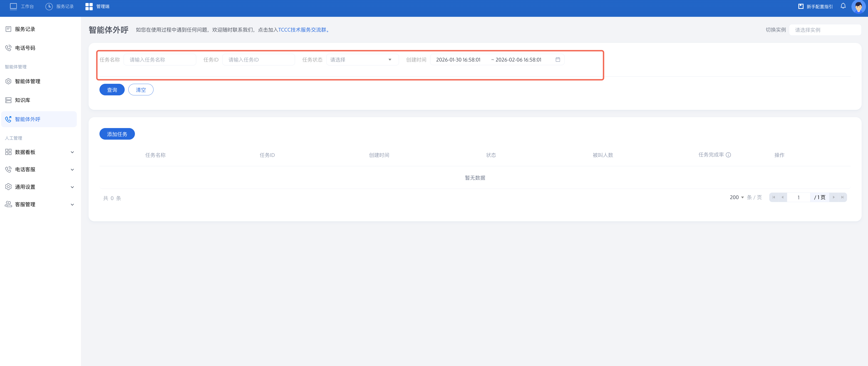Change 200 items per page dropdown
This screenshot has width=868, height=366.
click(737, 198)
